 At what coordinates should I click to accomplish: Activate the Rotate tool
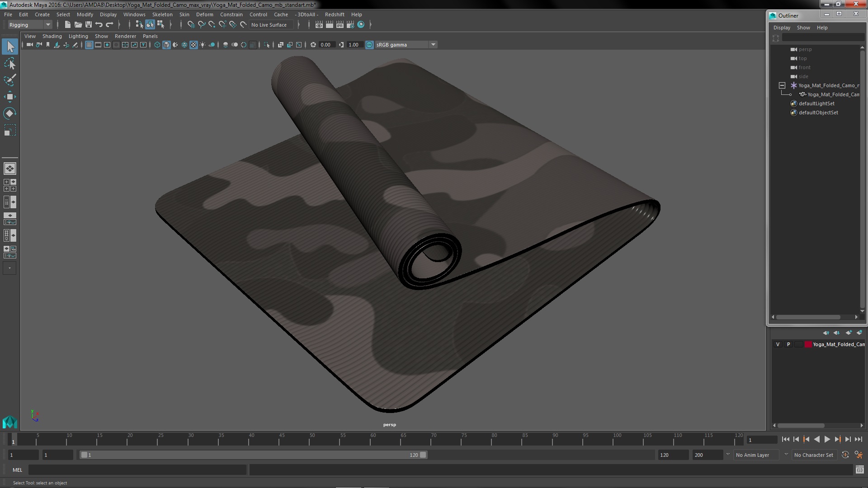click(10, 113)
